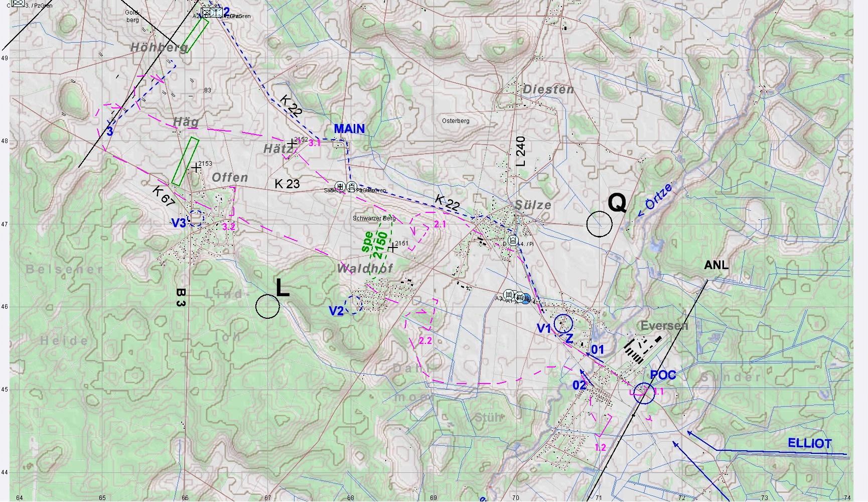Click the green rectangle above point 2153
The height and width of the screenshot is (502, 868).
pyautogui.click(x=185, y=162)
